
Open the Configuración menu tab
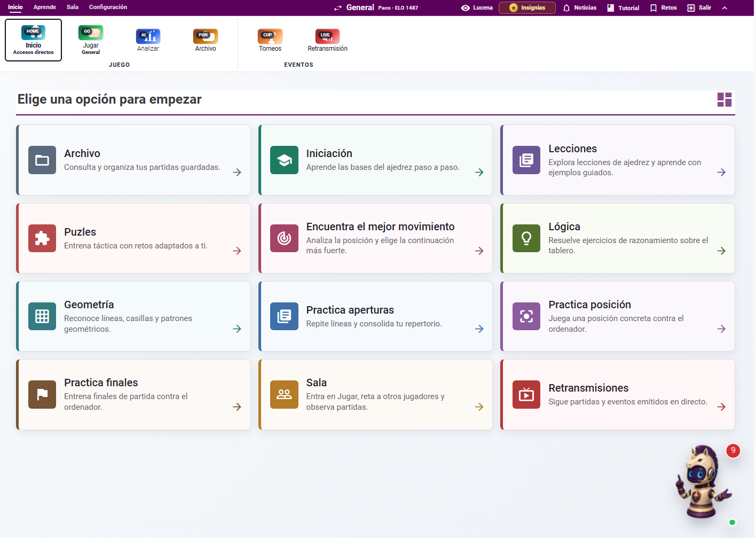[108, 7]
